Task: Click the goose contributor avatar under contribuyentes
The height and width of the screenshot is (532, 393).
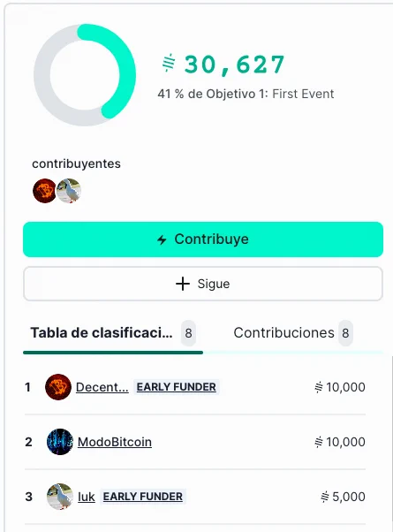Action: pyautogui.click(x=69, y=191)
